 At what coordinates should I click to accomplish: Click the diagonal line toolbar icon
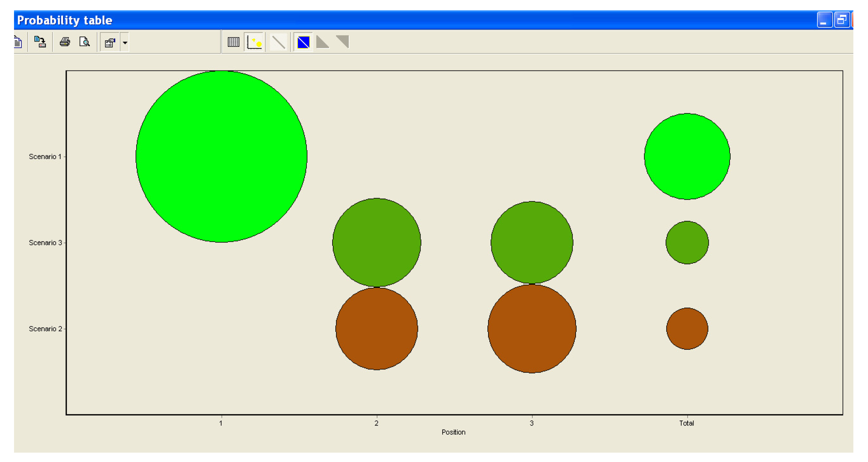click(278, 42)
